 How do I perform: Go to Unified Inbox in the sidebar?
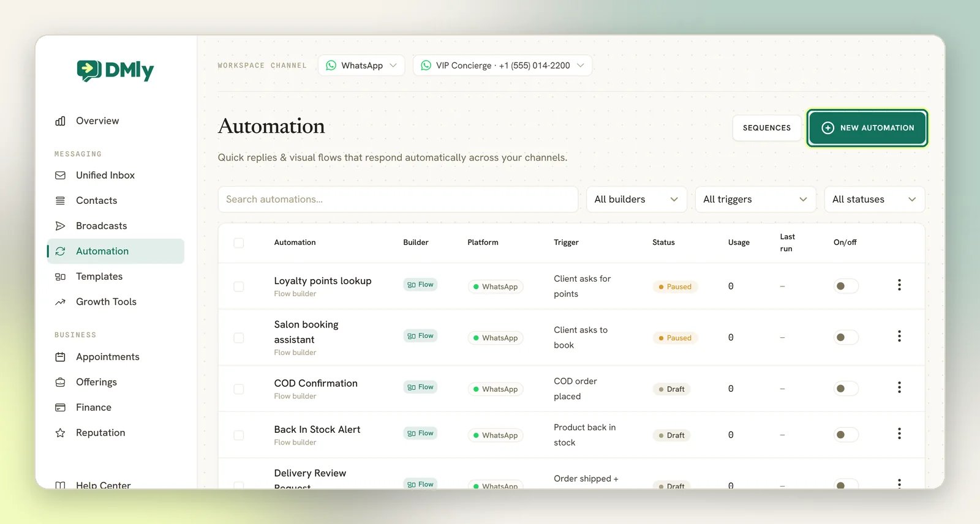click(116, 176)
